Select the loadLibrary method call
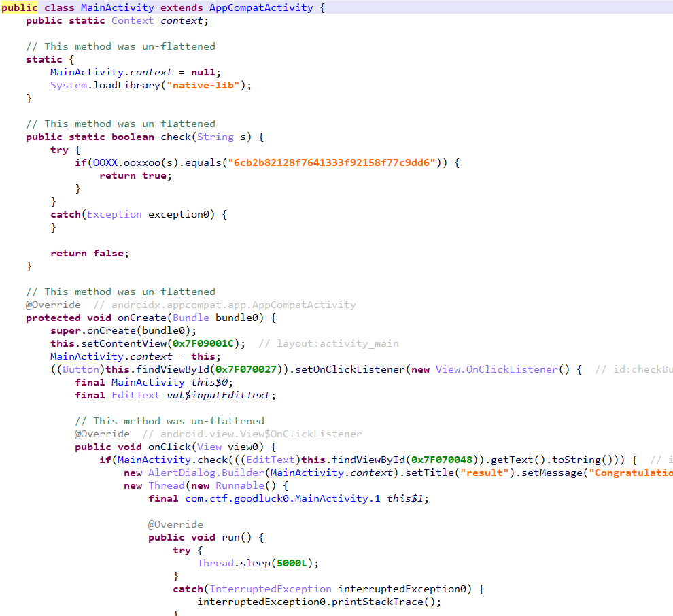The image size is (673, 616). click(x=126, y=85)
